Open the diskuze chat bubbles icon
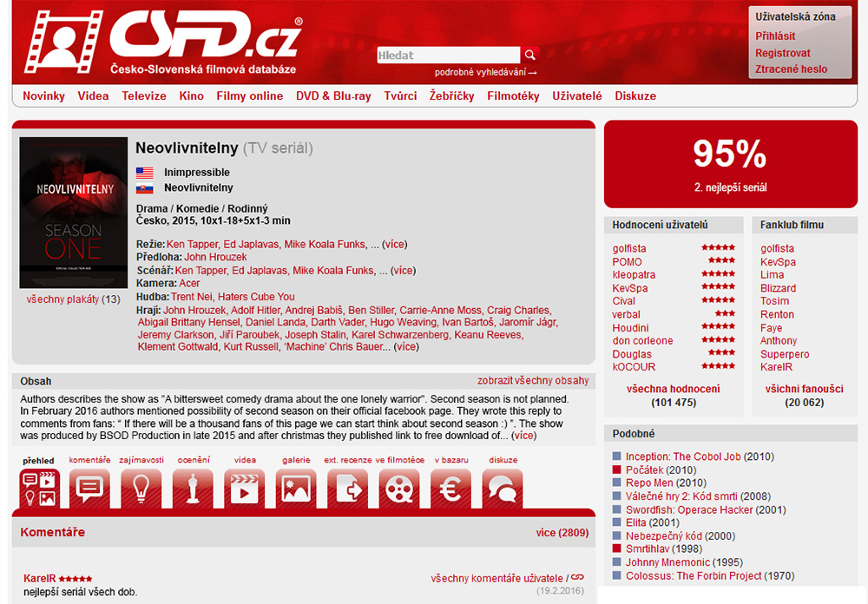 click(x=502, y=489)
